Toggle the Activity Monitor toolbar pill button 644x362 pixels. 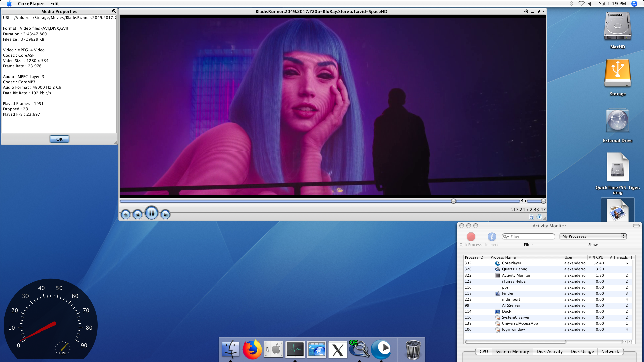coord(636,226)
